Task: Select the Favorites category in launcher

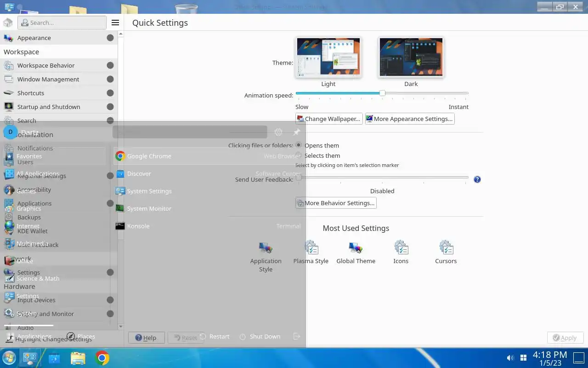Action: tap(54, 156)
